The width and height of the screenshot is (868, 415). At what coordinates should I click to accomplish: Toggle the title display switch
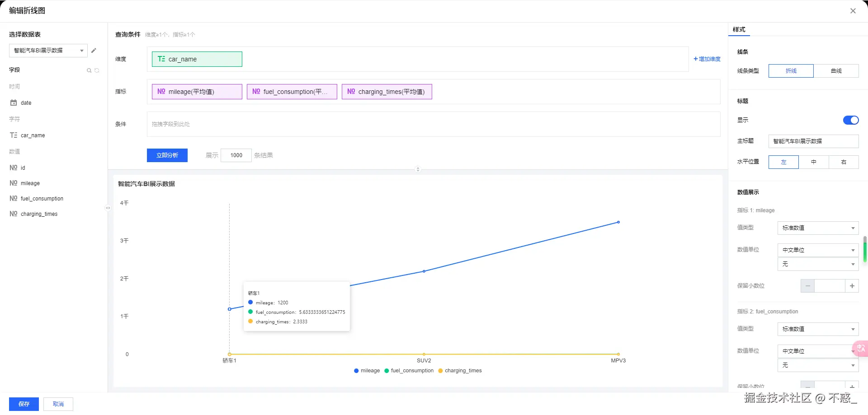pyautogui.click(x=851, y=120)
